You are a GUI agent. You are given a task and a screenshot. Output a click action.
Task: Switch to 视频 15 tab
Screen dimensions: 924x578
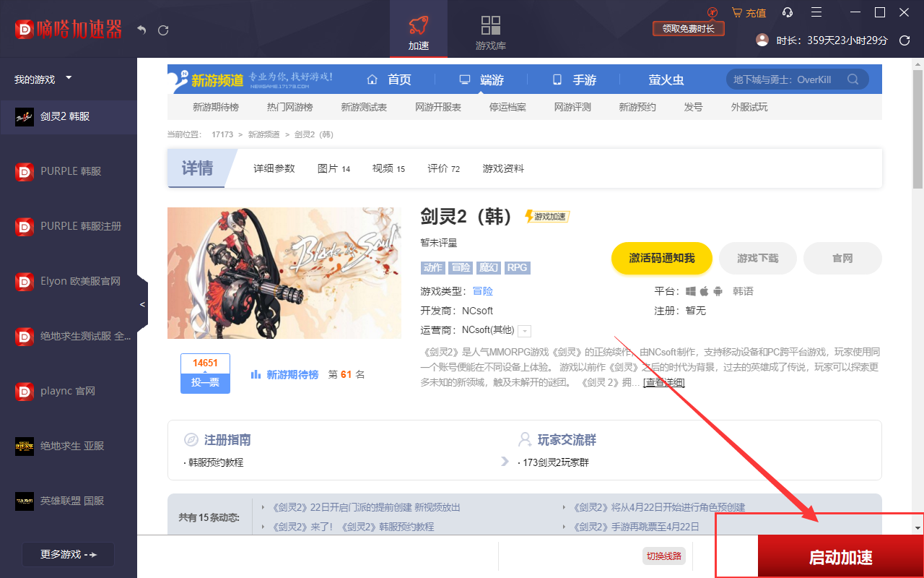tap(388, 168)
